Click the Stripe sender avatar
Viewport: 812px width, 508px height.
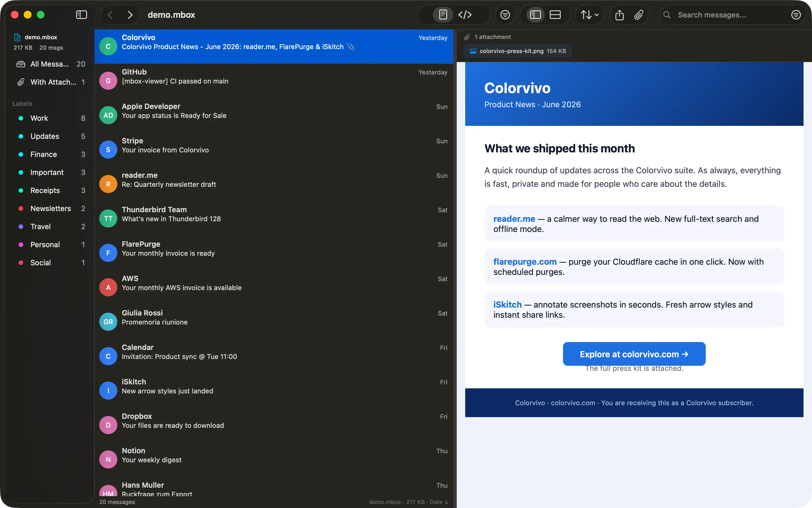[x=108, y=150]
